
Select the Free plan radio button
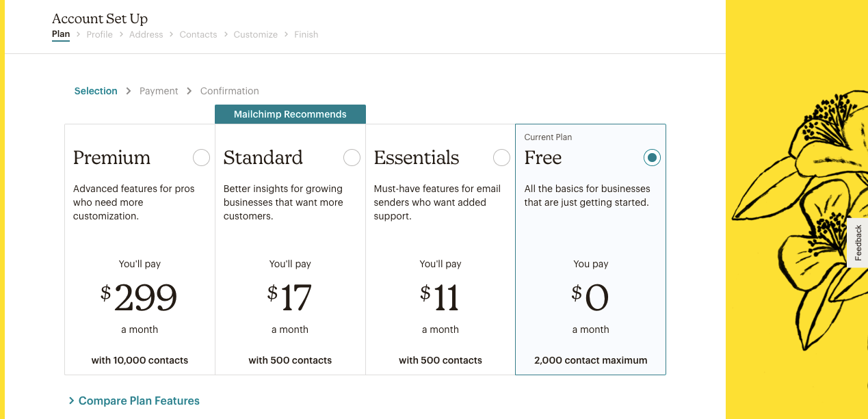pyautogui.click(x=651, y=157)
